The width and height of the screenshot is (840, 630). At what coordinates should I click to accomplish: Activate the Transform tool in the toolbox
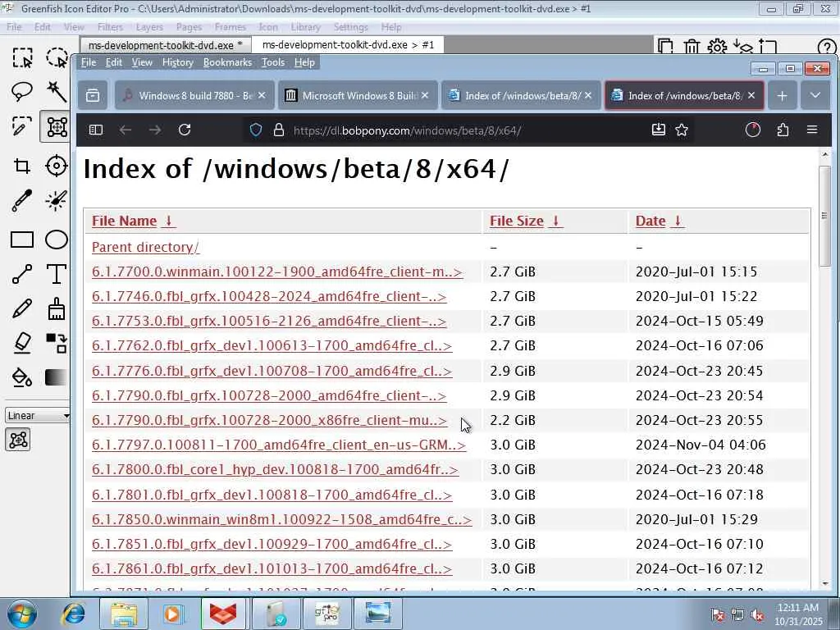pos(57,126)
